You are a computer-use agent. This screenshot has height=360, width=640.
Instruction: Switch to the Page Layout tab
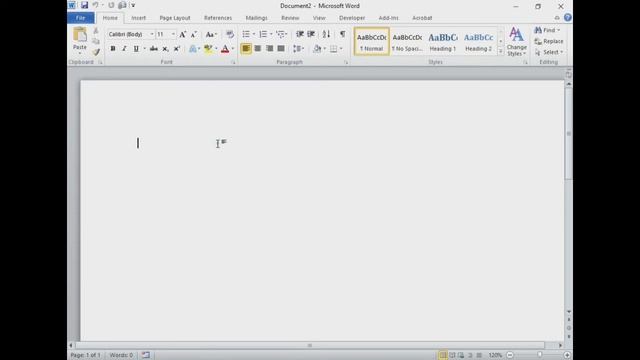pos(175,18)
